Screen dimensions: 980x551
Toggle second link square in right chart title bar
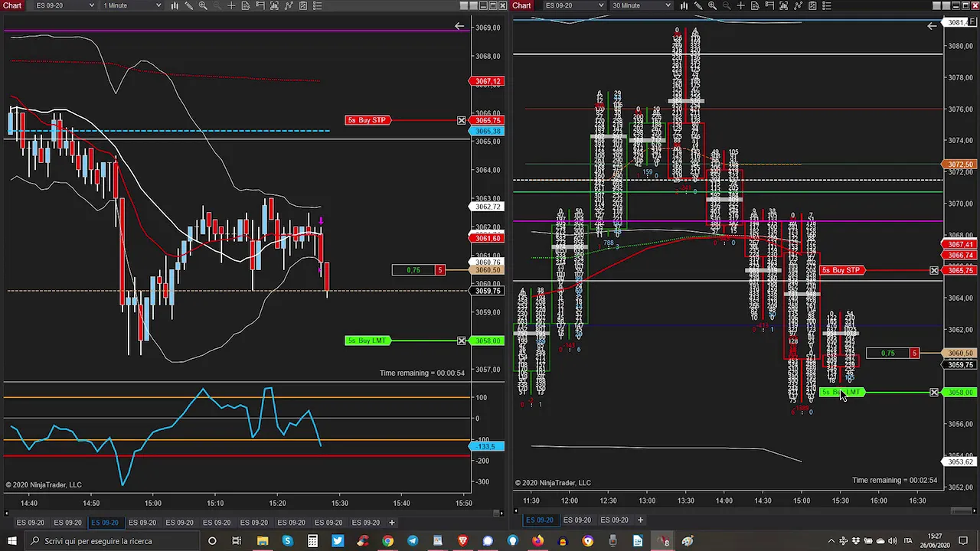point(946,5)
